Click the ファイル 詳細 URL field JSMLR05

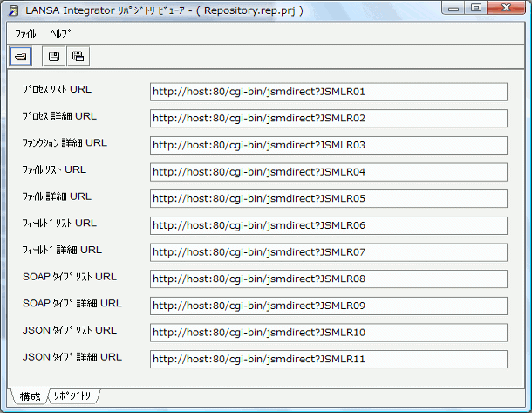[329, 199]
